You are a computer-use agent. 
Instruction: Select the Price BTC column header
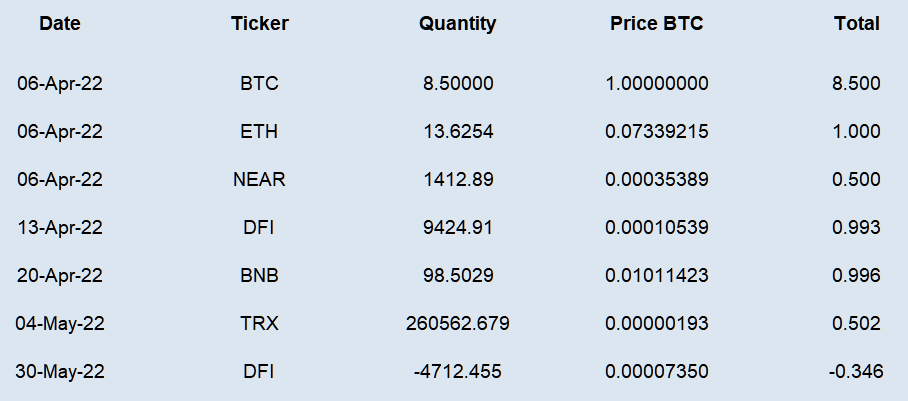point(657,24)
